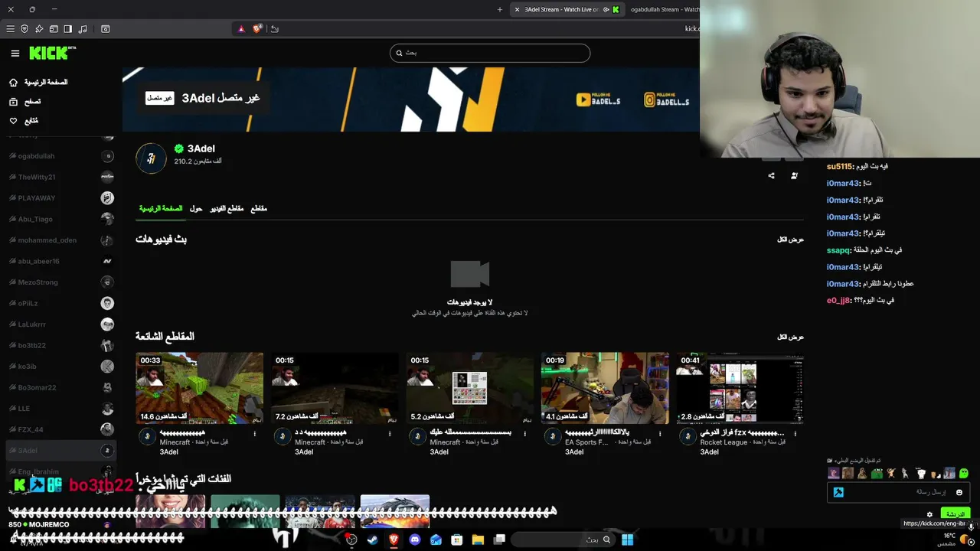Click chat username su5115

[x=839, y=167]
